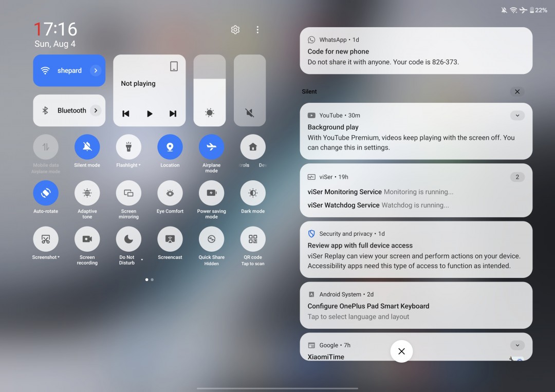Image resolution: width=555 pixels, height=392 pixels.
Task: Start Screen recording from its tile
Action: [x=87, y=239]
